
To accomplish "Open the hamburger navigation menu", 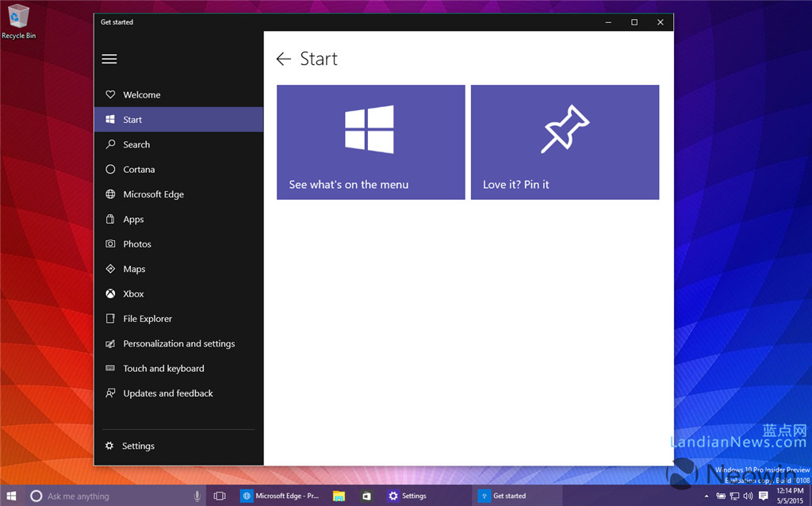I will pos(109,59).
